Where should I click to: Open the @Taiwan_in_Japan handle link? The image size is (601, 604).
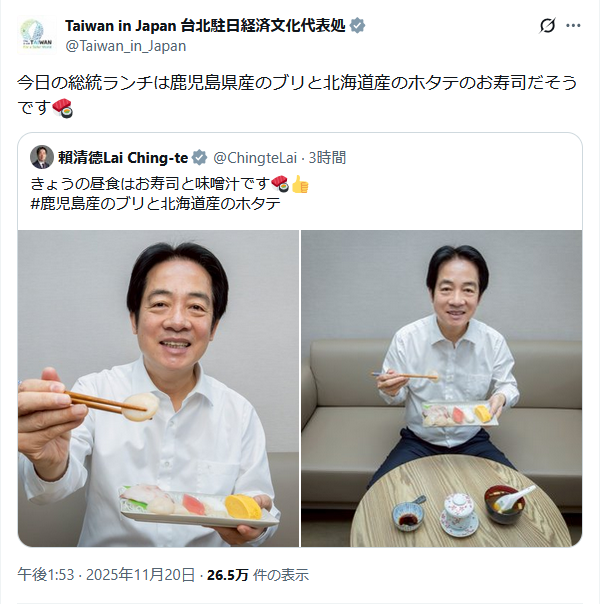coord(126,46)
